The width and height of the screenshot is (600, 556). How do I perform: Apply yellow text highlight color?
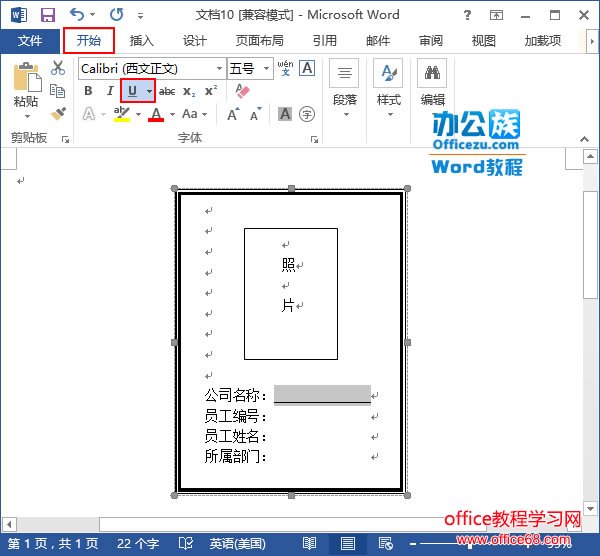(x=122, y=114)
